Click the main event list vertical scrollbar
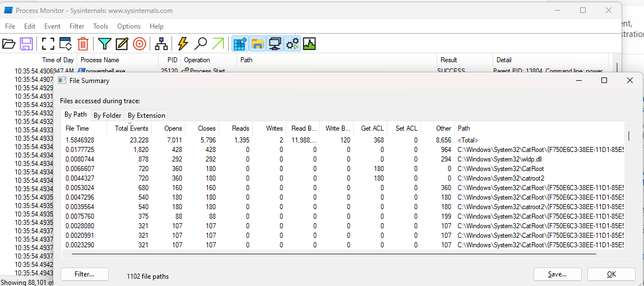Viewport: 644px width, 286px height. click(x=616, y=68)
